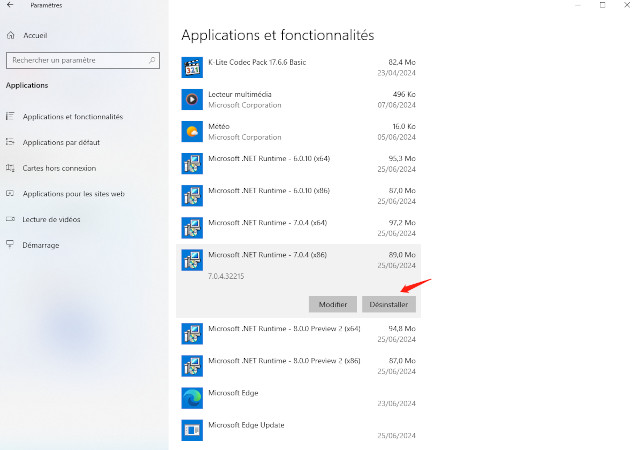Go back with the arrow icon
Viewport: 632px width, 450px height.
click(x=10, y=5)
